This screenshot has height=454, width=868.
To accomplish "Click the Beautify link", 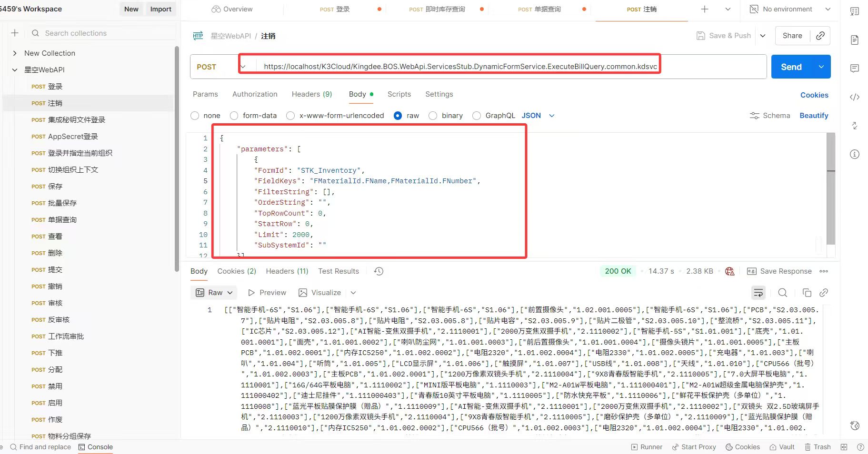I will (x=814, y=116).
